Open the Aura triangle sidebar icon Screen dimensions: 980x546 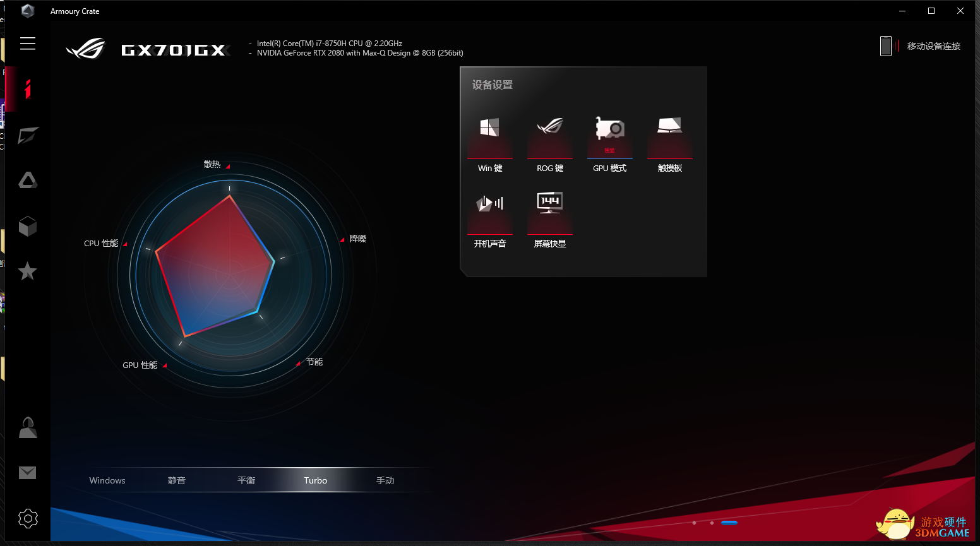(x=28, y=181)
